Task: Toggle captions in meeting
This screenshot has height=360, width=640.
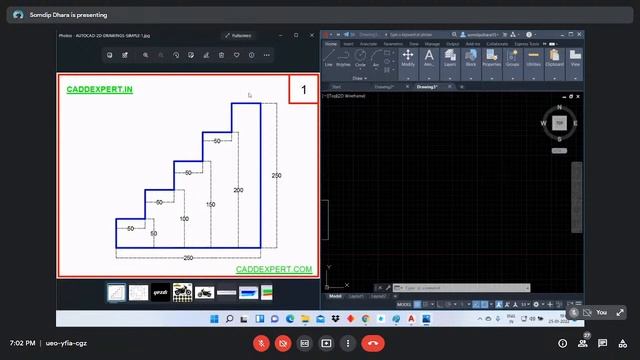Action: [304, 343]
